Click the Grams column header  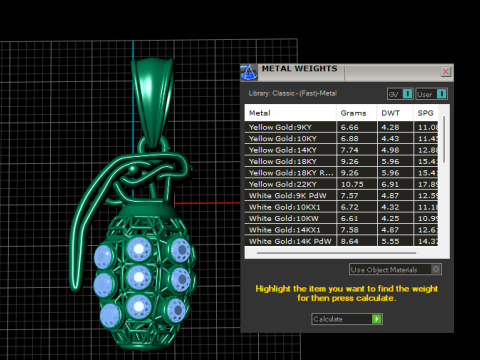coord(357,113)
